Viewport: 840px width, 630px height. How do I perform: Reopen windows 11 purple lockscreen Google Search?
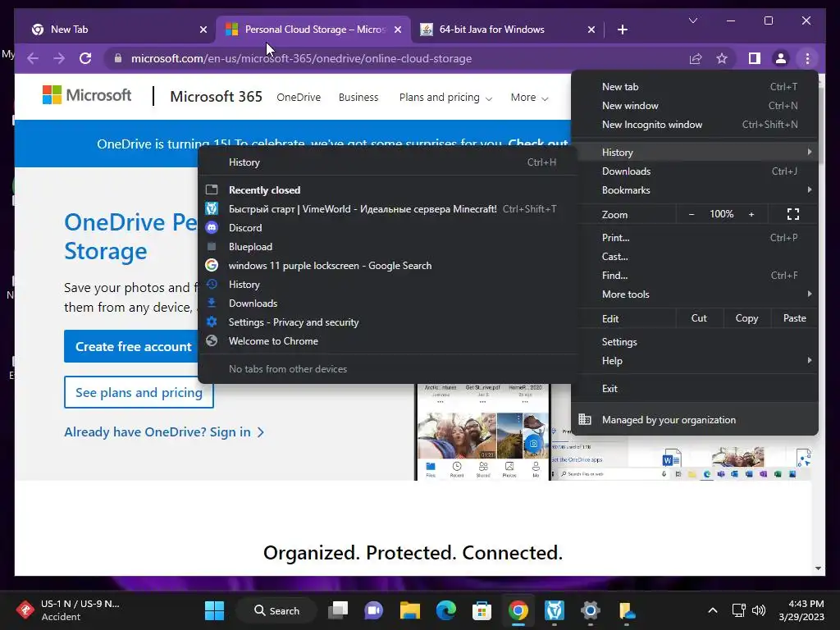tap(387, 266)
